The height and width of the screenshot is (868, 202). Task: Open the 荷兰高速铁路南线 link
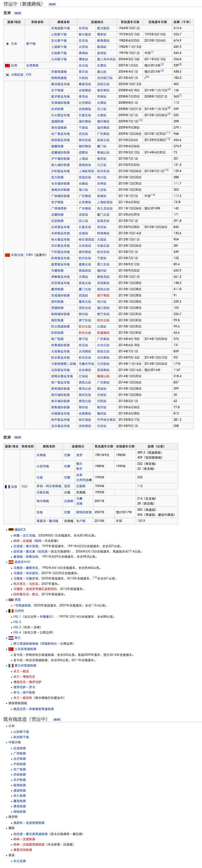26,644
